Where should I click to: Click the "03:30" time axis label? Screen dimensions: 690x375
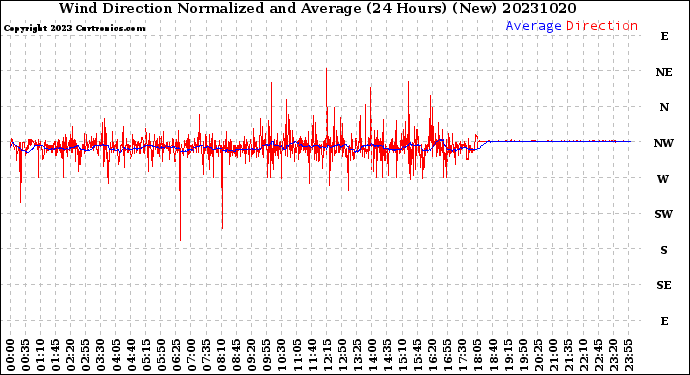click(x=101, y=355)
